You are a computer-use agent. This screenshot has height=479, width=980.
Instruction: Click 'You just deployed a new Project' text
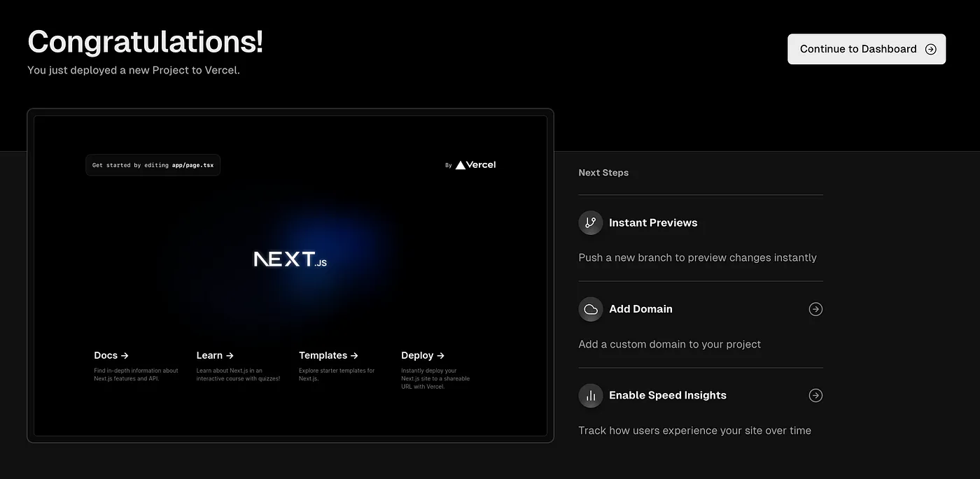[x=134, y=70]
